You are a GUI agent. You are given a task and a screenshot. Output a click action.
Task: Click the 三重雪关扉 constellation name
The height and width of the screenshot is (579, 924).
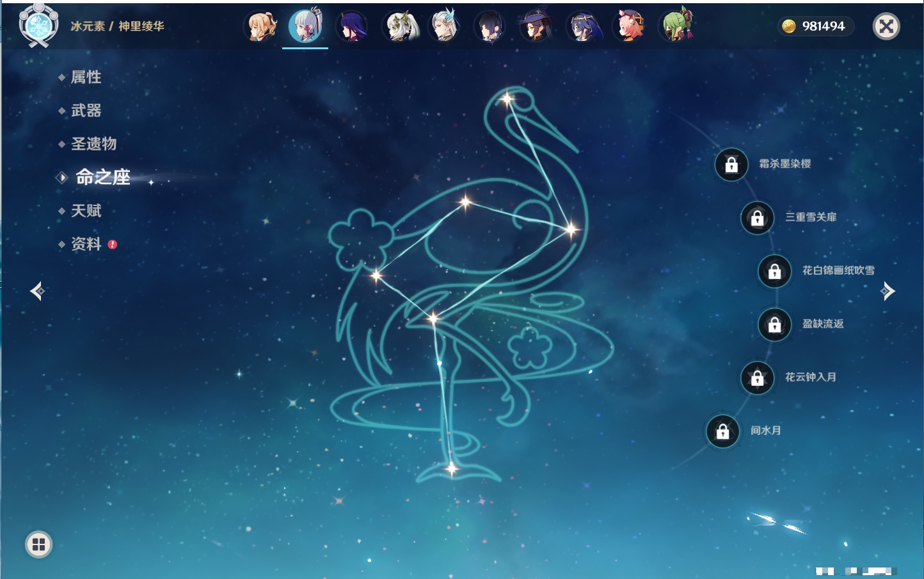(x=811, y=217)
